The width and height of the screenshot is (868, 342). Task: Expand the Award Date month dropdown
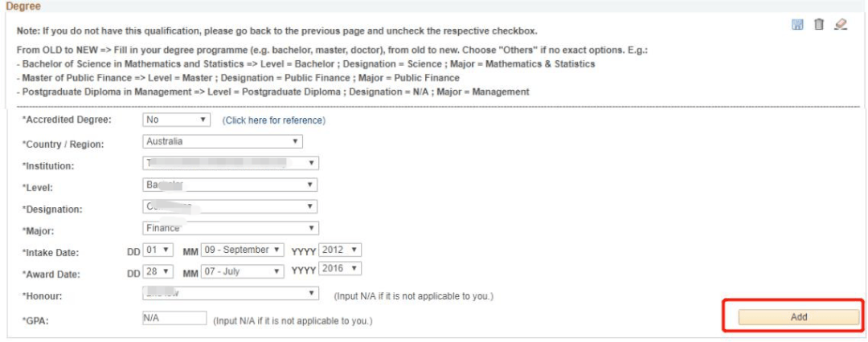tap(244, 271)
